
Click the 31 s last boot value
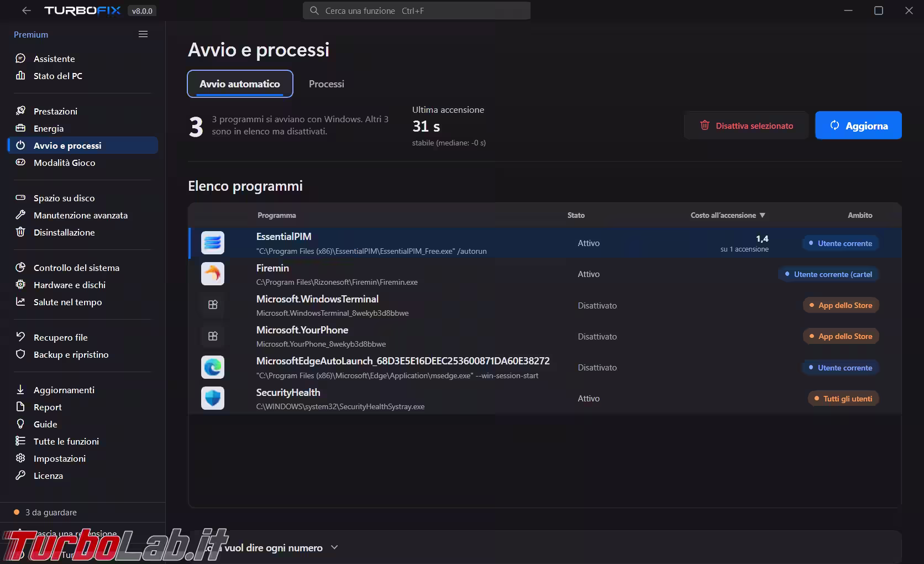tap(426, 127)
